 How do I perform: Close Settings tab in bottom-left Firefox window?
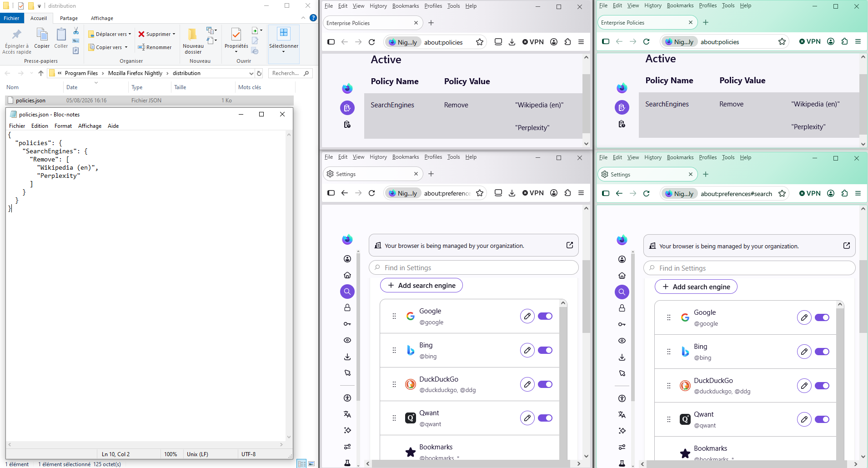click(416, 174)
